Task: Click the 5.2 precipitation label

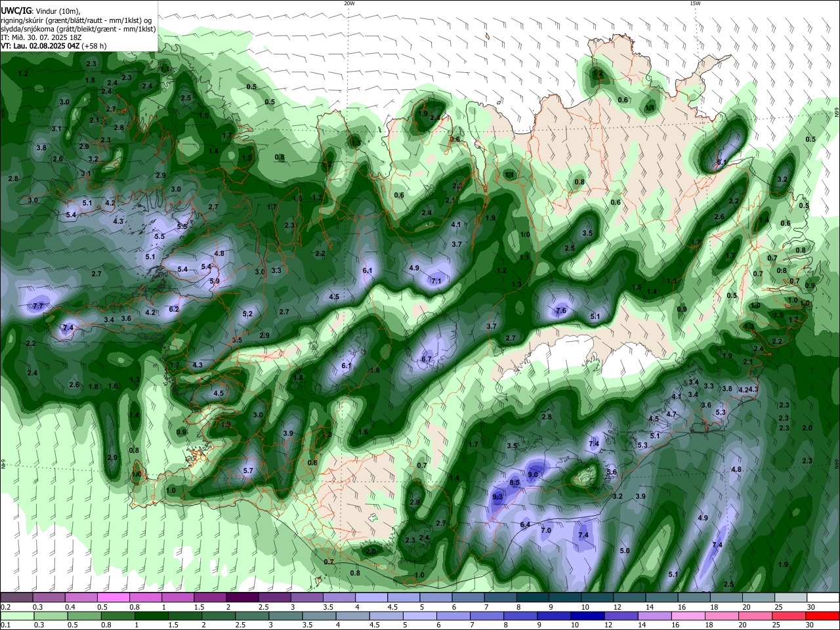Action: pyautogui.click(x=247, y=314)
